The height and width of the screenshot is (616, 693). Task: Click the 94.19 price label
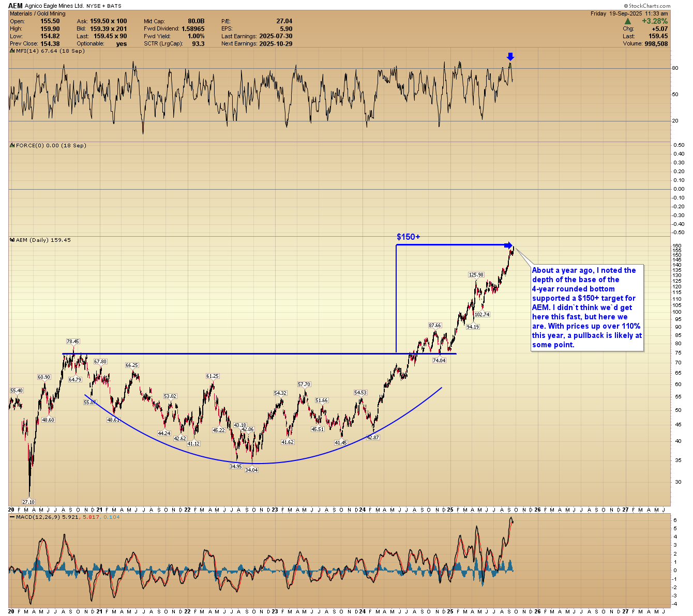[x=473, y=327]
